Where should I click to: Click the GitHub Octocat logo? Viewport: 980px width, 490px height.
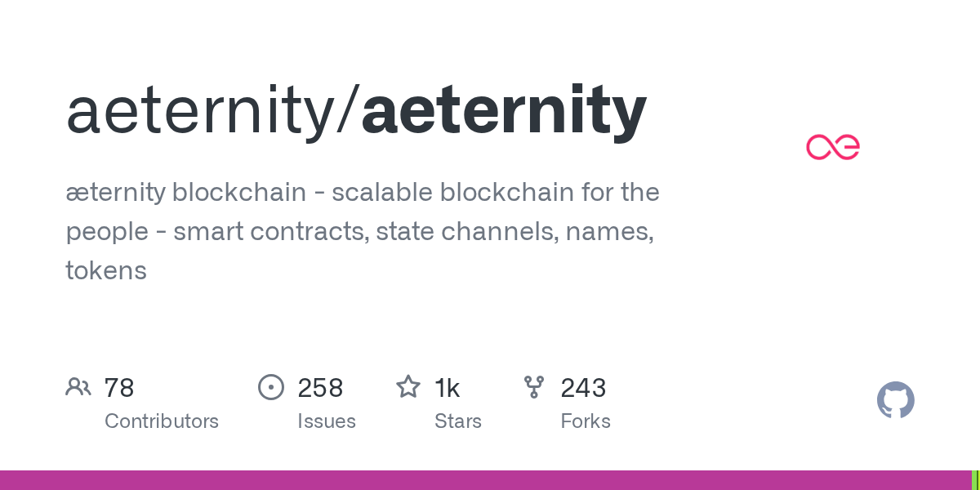click(895, 400)
